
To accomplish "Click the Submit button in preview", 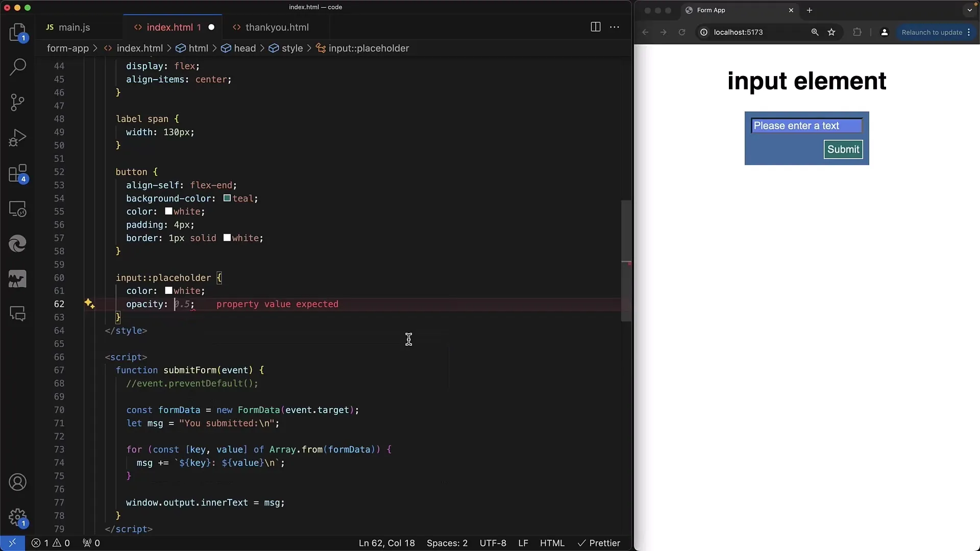I will click(x=844, y=148).
